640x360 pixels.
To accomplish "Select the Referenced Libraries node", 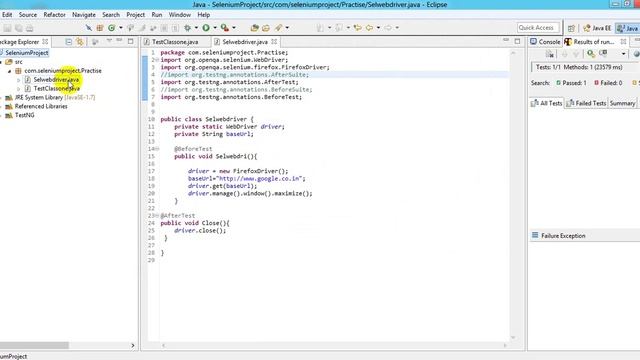I will pyautogui.click(x=41, y=106).
